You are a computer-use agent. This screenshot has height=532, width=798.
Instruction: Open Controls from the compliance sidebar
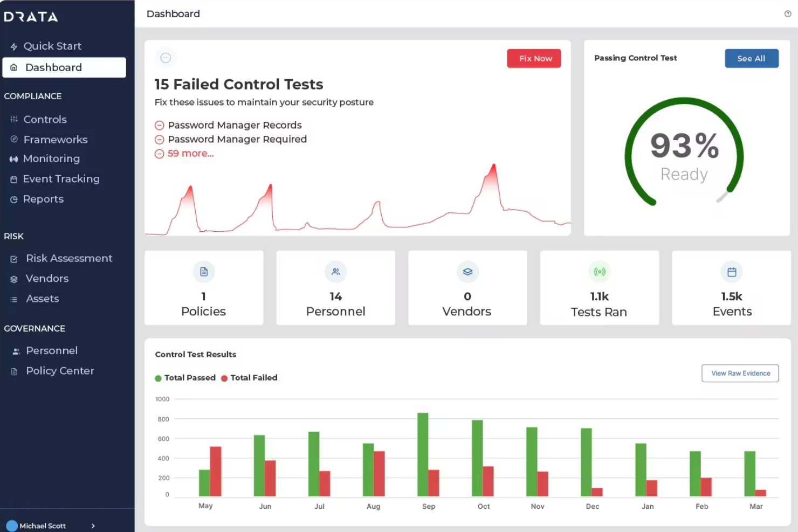[x=45, y=119]
